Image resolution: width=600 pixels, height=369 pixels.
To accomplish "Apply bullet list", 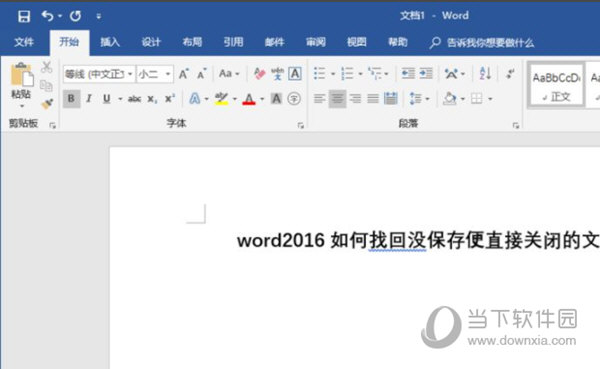I will 320,73.
